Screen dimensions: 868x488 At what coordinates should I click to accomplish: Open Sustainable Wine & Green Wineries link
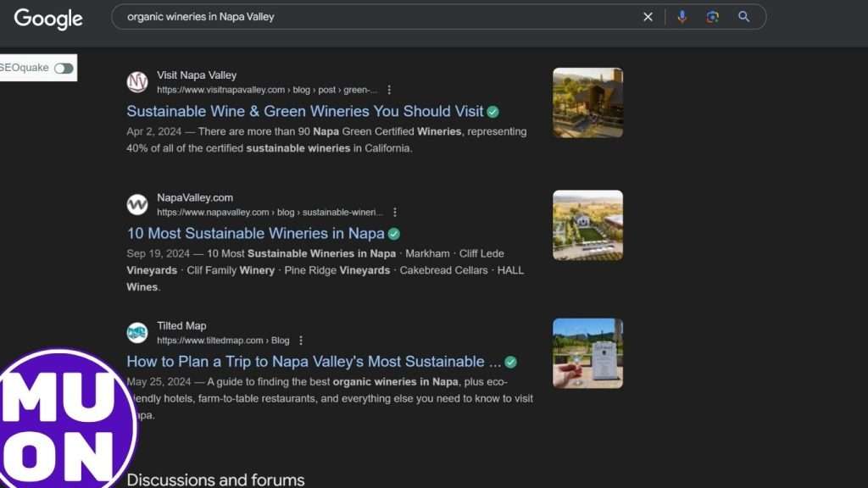click(305, 111)
